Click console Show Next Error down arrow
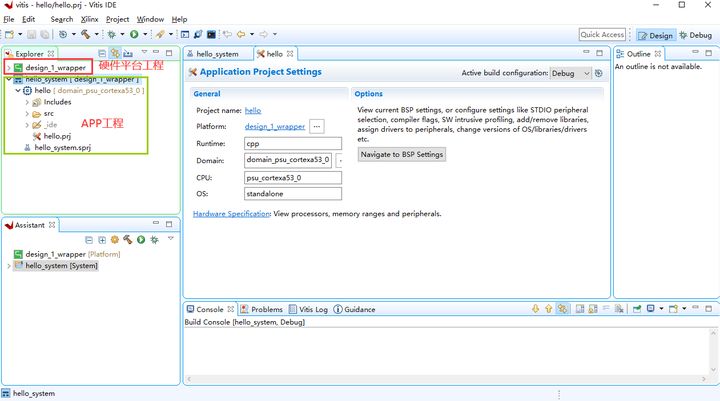Screen dimensions: 720x401 [x=535, y=309]
